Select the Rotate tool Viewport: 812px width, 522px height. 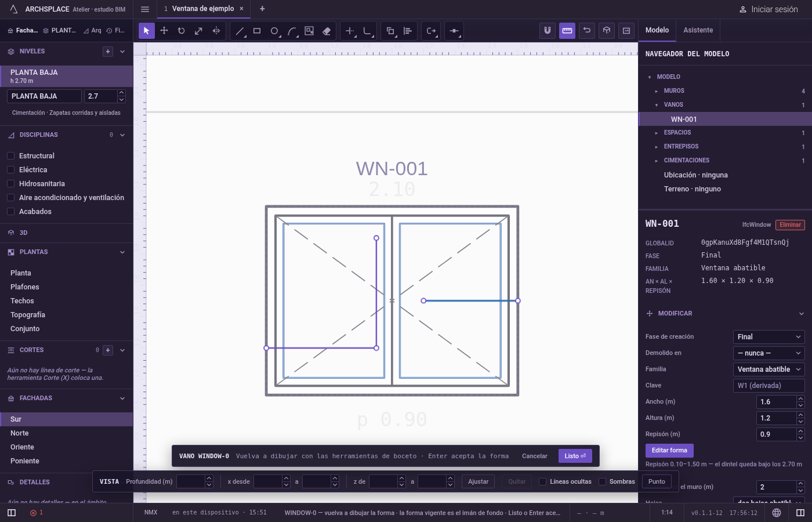tap(182, 31)
